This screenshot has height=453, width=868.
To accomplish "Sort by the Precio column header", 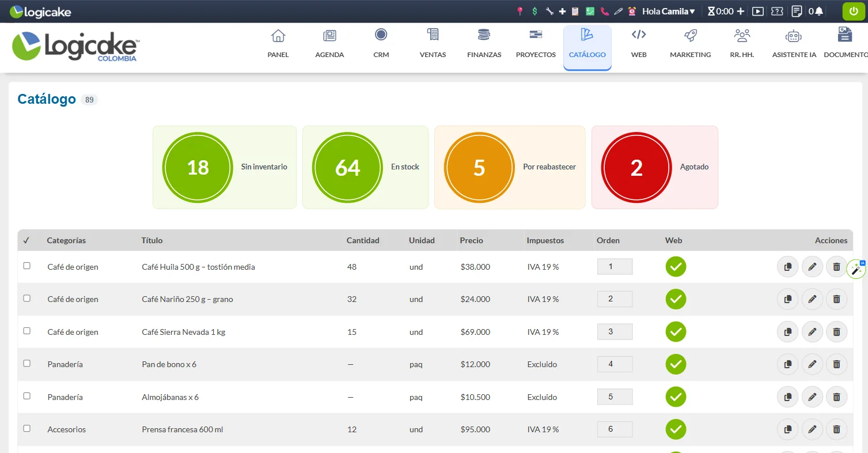I will [471, 240].
